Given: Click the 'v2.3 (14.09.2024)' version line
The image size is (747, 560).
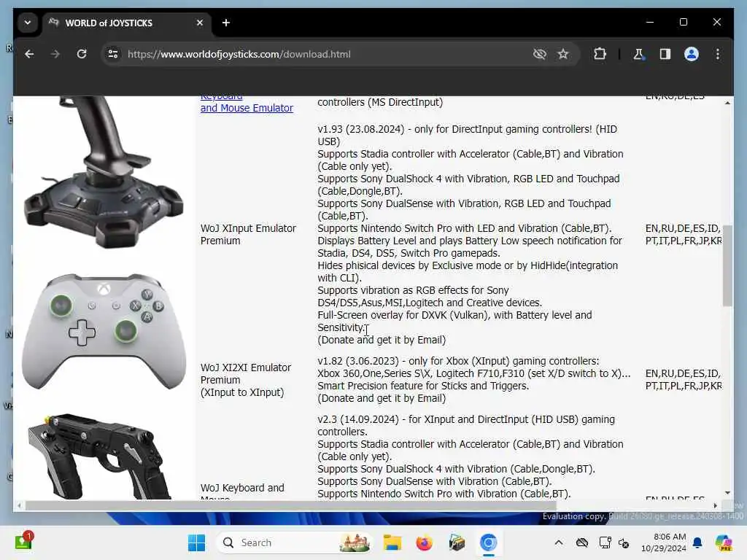Looking at the screenshot, I should pyautogui.click(x=466, y=425).
